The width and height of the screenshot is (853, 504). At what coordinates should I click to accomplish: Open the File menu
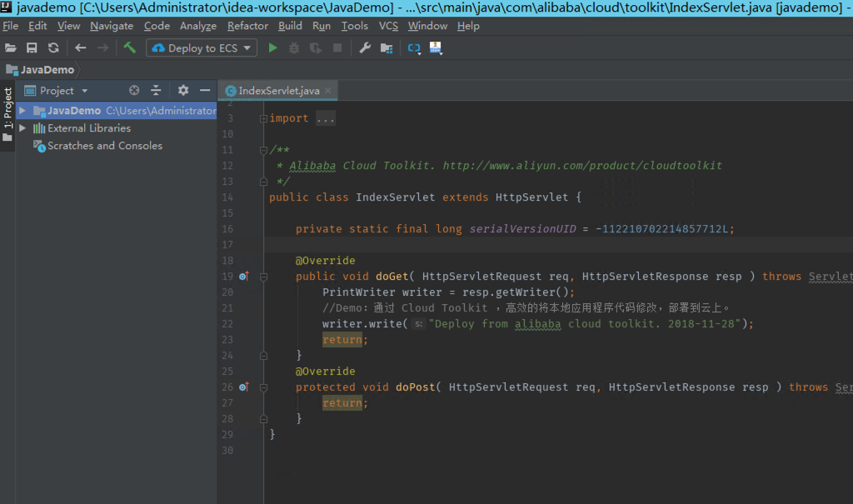(x=10, y=26)
